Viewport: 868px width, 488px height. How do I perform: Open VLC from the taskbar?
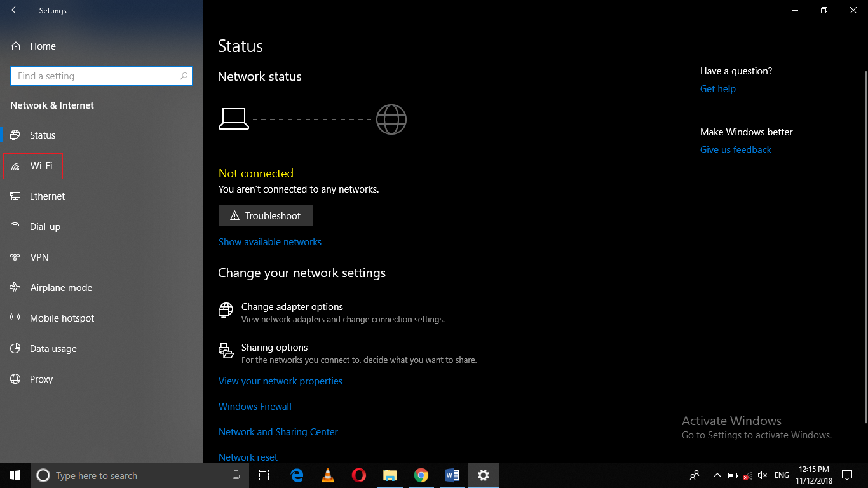point(327,475)
